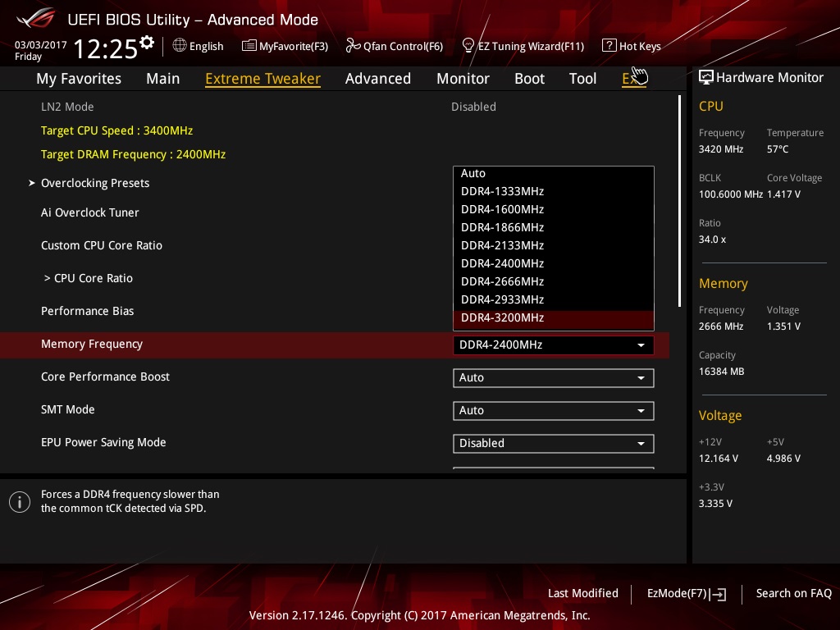Click the ROG logo icon

tap(35, 18)
